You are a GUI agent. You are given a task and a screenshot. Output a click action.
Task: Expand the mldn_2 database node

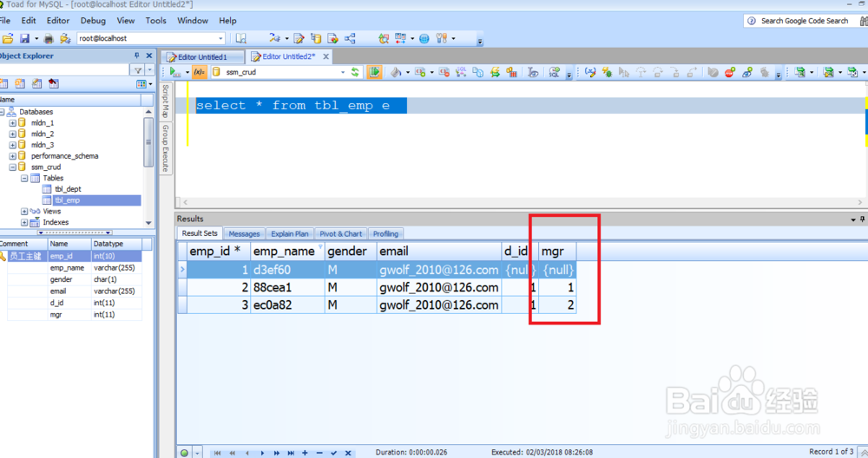12,134
